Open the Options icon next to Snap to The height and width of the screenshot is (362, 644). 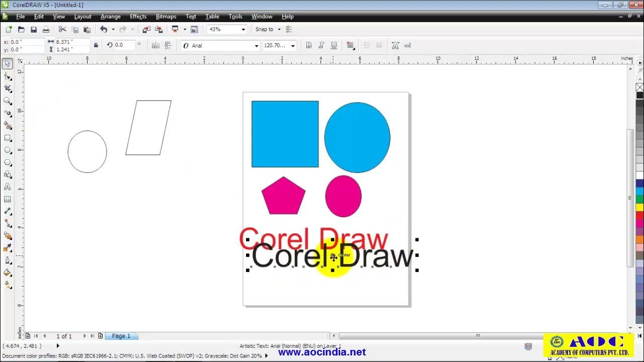pyautogui.click(x=289, y=30)
